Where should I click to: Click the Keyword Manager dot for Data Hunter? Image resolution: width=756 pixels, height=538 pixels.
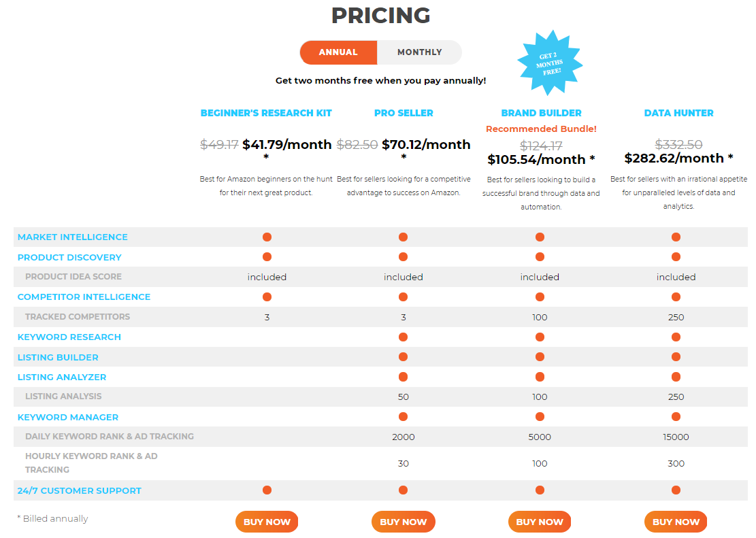(x=676, y=416)
